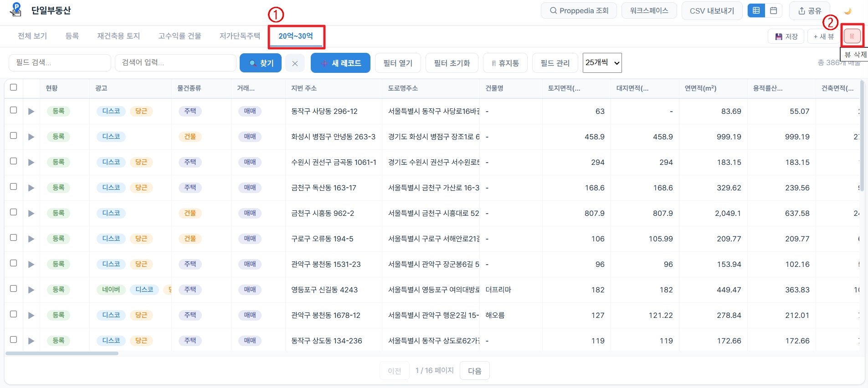Add a view with + 새 뷰
Screen dimensions: 868x388
pyautogui.click(x=824, y=36)
